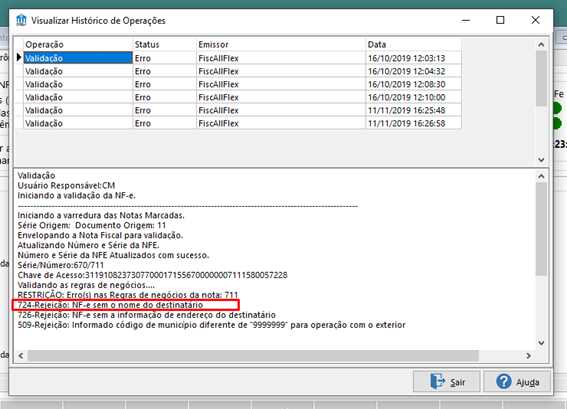Minimize the Visualizar Histórico de Operações window
The height and width of the screenshot is (409, 567).
click(x=466, y=20)
